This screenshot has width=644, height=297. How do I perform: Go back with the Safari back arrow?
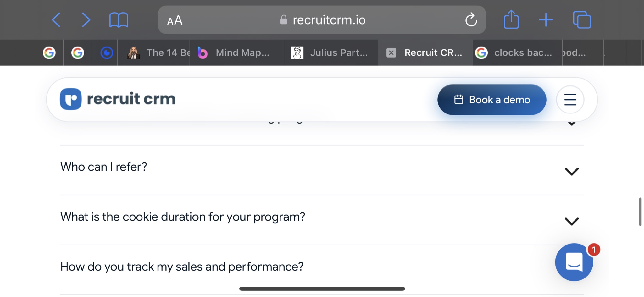(56, 20)
